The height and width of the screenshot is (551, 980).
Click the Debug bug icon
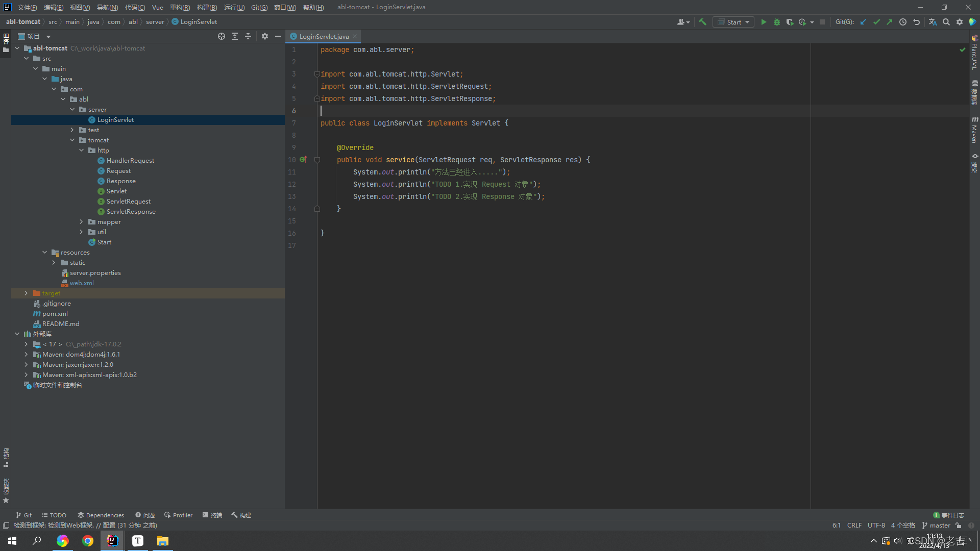777,22
